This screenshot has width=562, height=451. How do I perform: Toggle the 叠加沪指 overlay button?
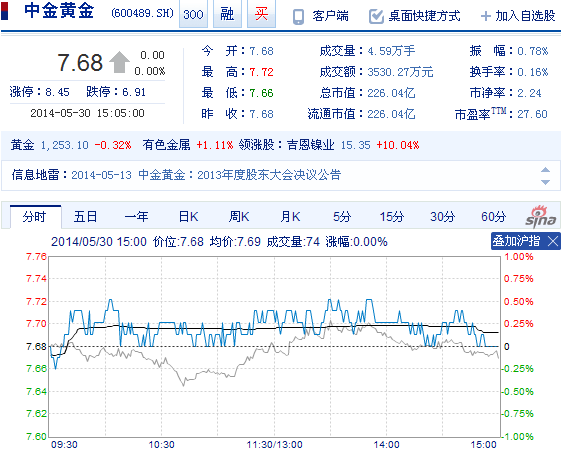pyautogui.click(x=516, y=241)
